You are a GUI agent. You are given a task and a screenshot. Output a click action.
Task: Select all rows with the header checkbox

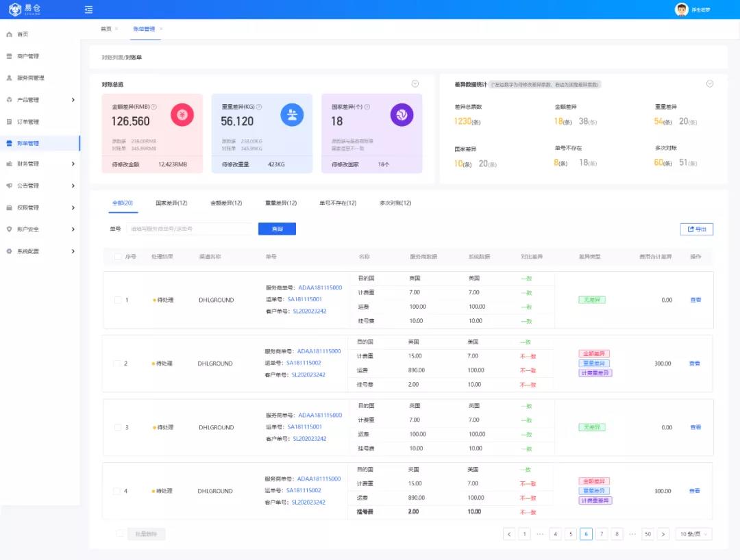point(118,257)
